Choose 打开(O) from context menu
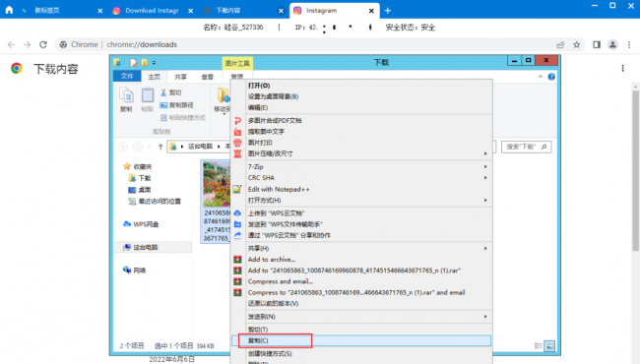640x364 pixels. click(x=361, y=86)
